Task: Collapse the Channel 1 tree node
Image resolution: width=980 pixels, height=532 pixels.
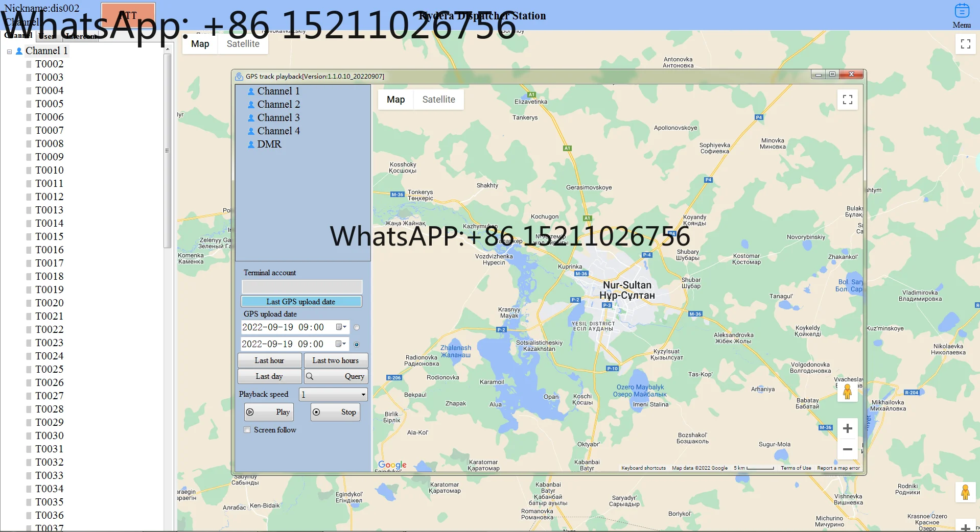Action: [x=9, y=52]
